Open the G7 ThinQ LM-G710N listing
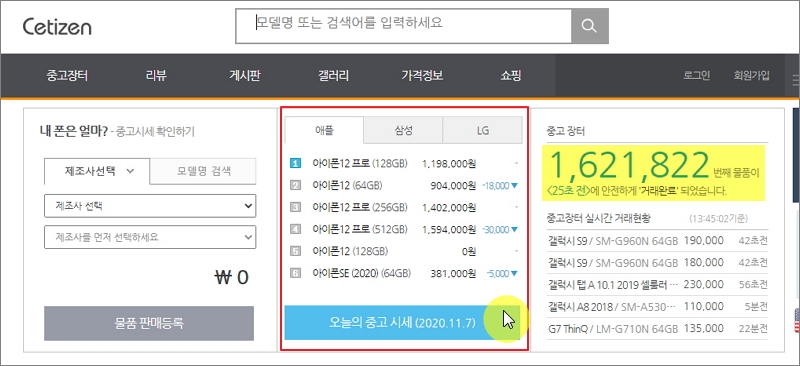800x366 pixels. point(657,328)
